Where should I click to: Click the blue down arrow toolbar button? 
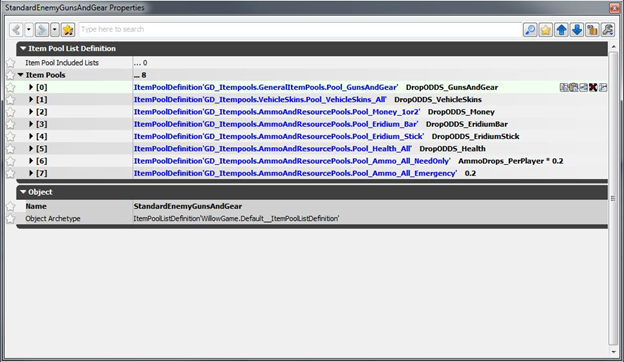click(x=577, y=30)
